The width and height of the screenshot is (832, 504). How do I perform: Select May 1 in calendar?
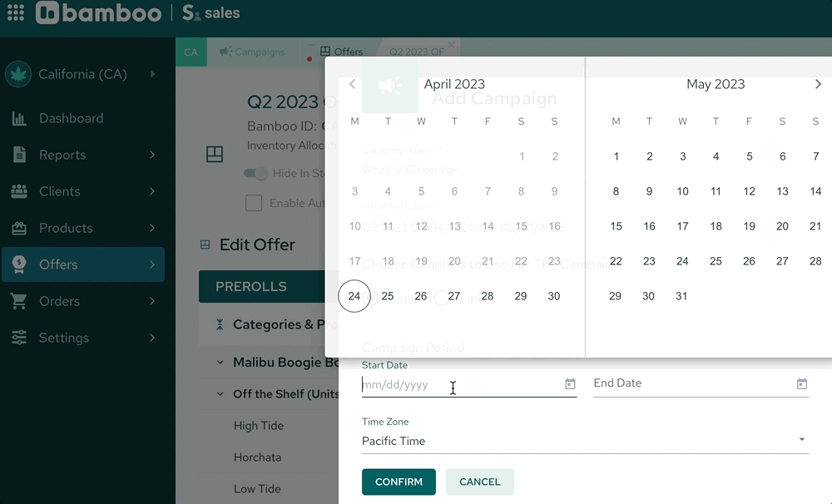616,156
